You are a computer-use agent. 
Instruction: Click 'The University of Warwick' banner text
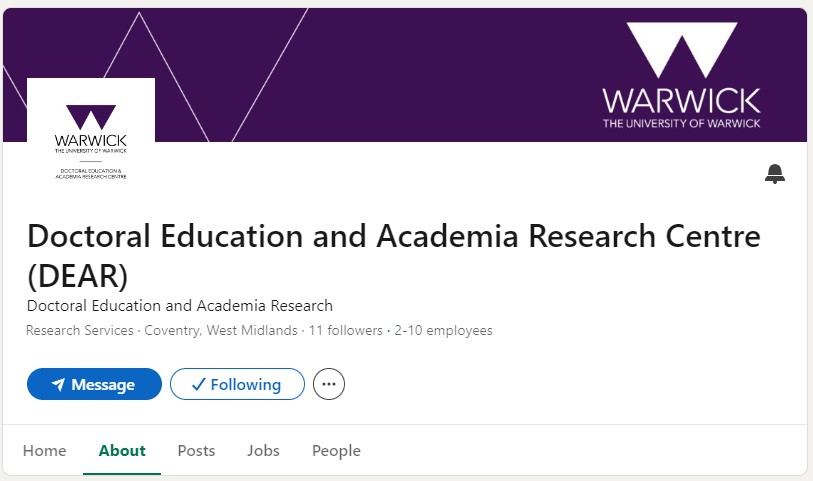coord(681,123)
